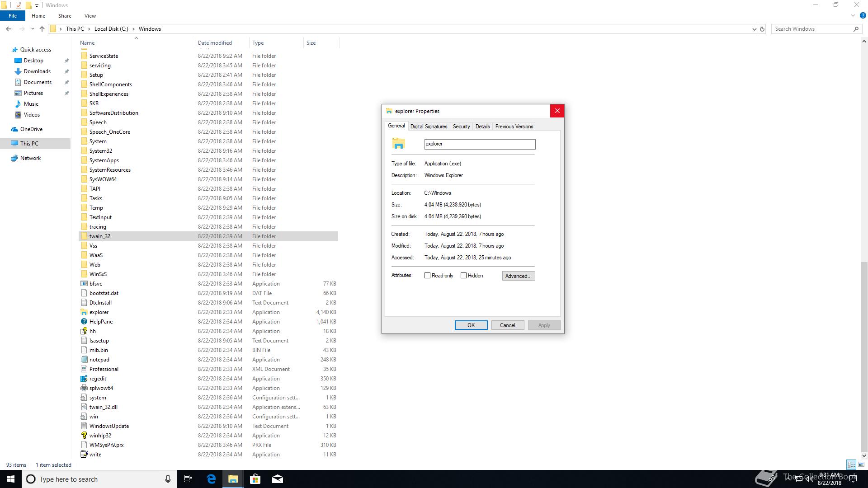Toggle the Hidden attribute checkbox

pyautogui.click(x=463, y=276)
